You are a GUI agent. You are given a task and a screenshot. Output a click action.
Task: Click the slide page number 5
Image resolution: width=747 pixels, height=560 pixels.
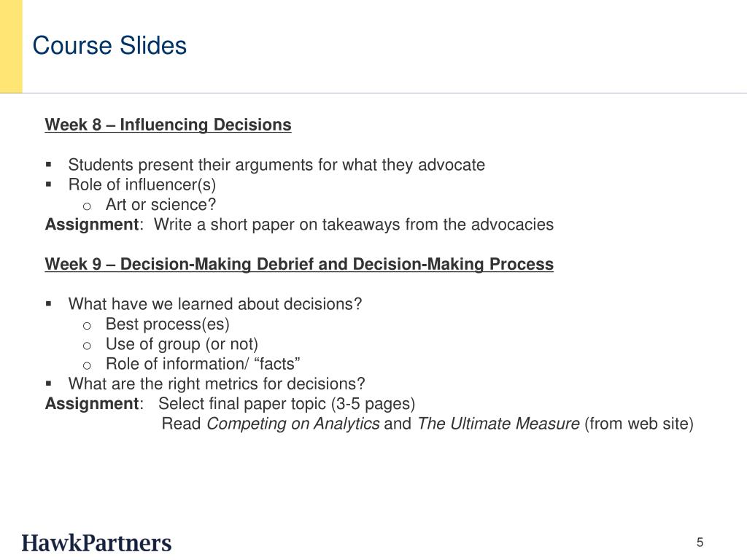coord(700,542)
